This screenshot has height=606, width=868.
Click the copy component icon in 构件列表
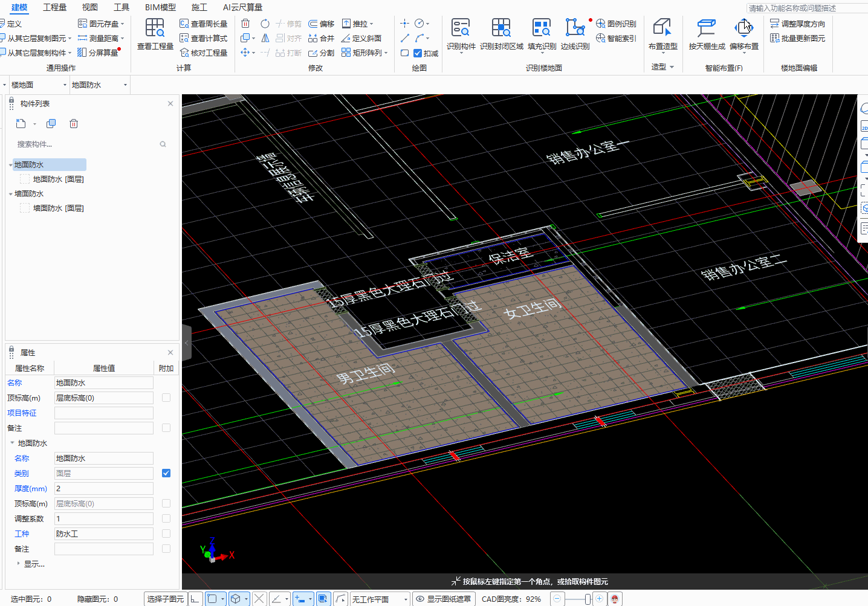coord(51,124)
